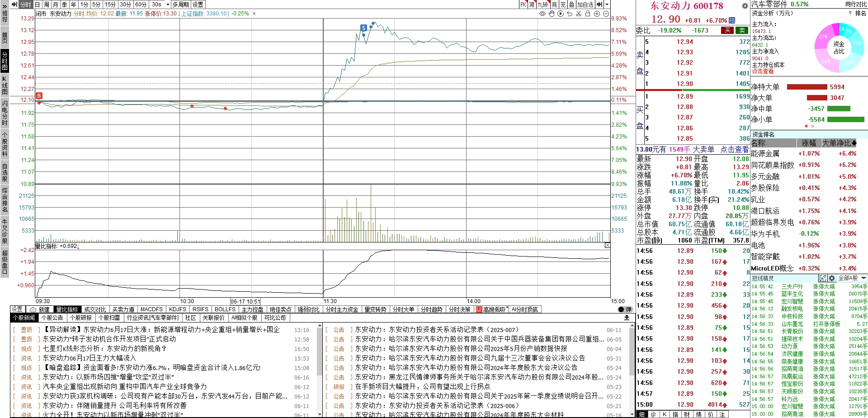Click the green 卖 sell button

tap(742, 30)
